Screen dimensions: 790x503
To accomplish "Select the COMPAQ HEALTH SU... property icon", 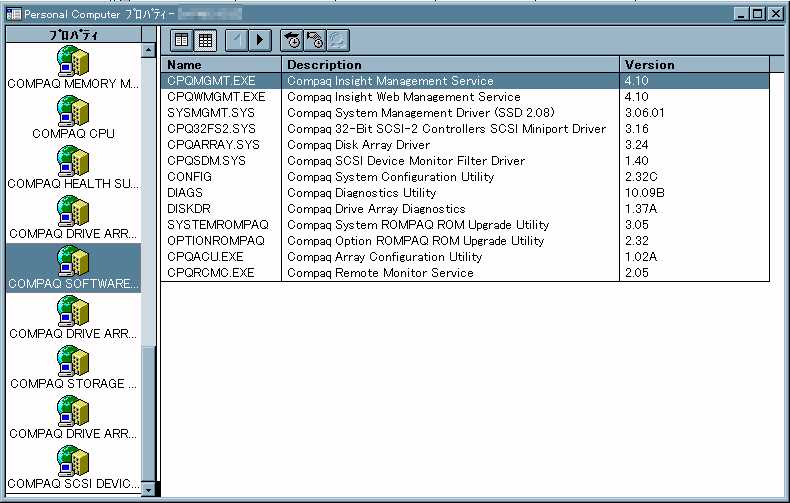I will (73, 167).
